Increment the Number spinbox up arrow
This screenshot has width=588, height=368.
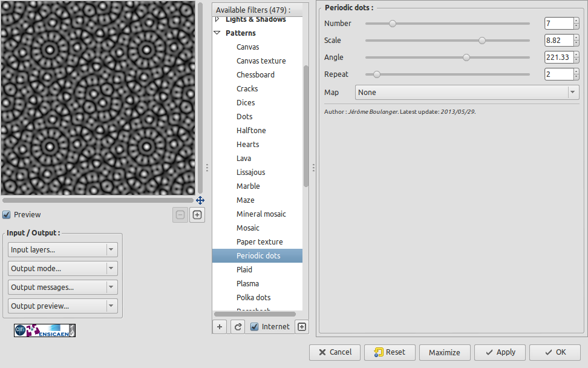tap(577, 21)
